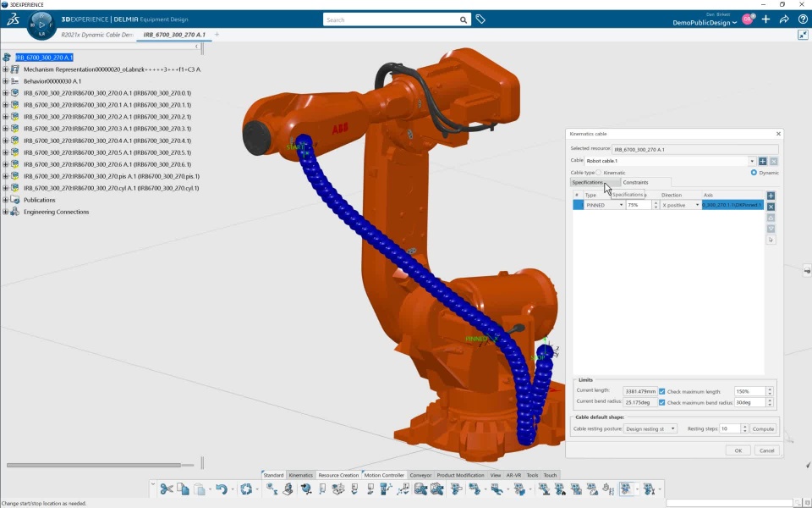
Task: Open the AR-VR toolbar tab
Action: click(x=513, y=475)
